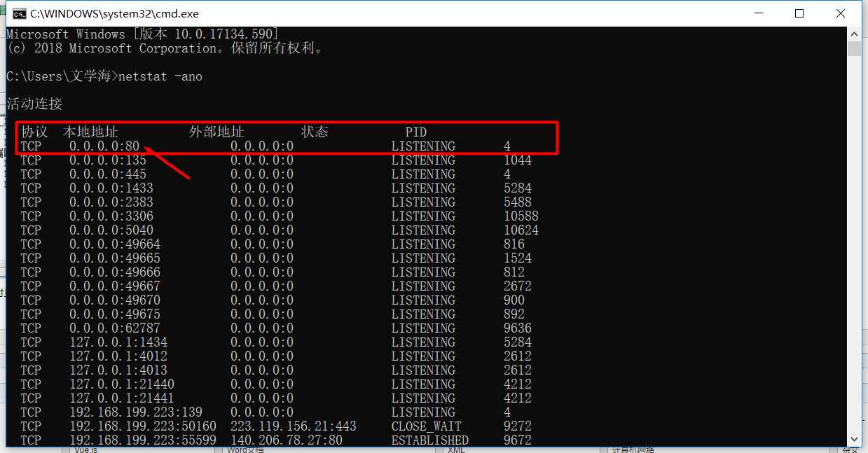Image resolution: width=868 pixels, height=453 pixels.
Task: Click the 外部地址 column header
Action: [216, 132]
